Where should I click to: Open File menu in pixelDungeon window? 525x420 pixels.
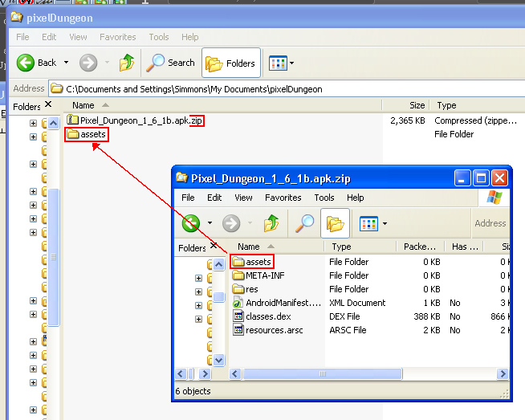pyautogui.click(x=22, y=37)
